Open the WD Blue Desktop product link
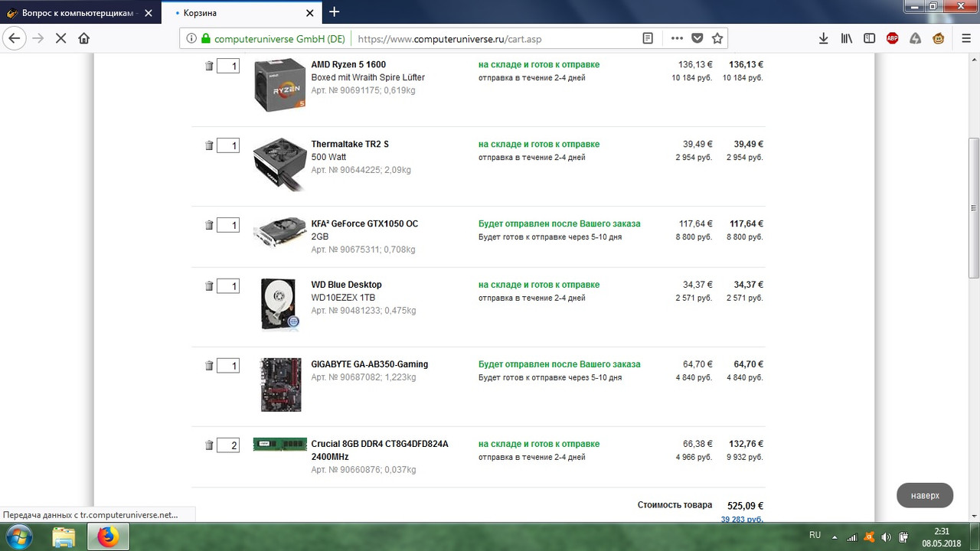This screenshot has height=551, width=980. 346,285
